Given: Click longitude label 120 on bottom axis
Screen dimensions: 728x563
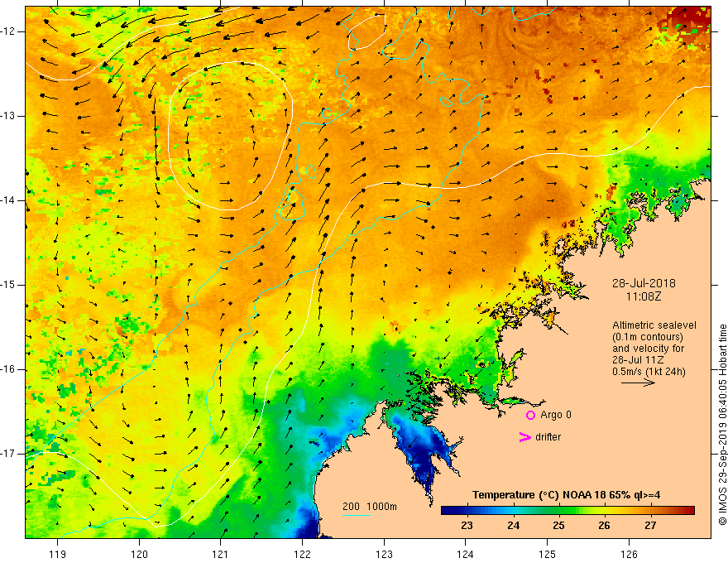Looking at the screenshot, I should (x=139, y=554).
